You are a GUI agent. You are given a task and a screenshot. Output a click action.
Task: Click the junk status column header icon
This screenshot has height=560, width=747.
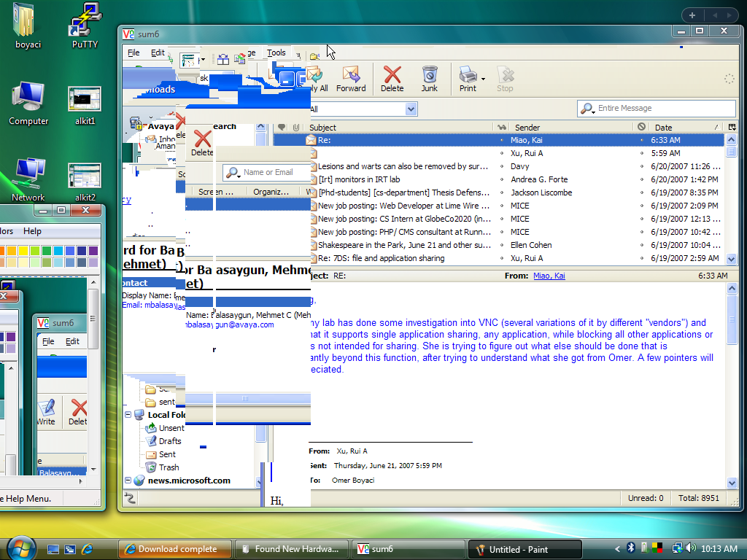(x=642, y=127)
